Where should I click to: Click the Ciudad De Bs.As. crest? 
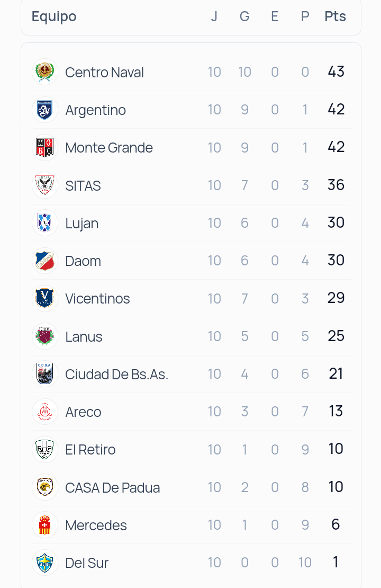[45, 374]
